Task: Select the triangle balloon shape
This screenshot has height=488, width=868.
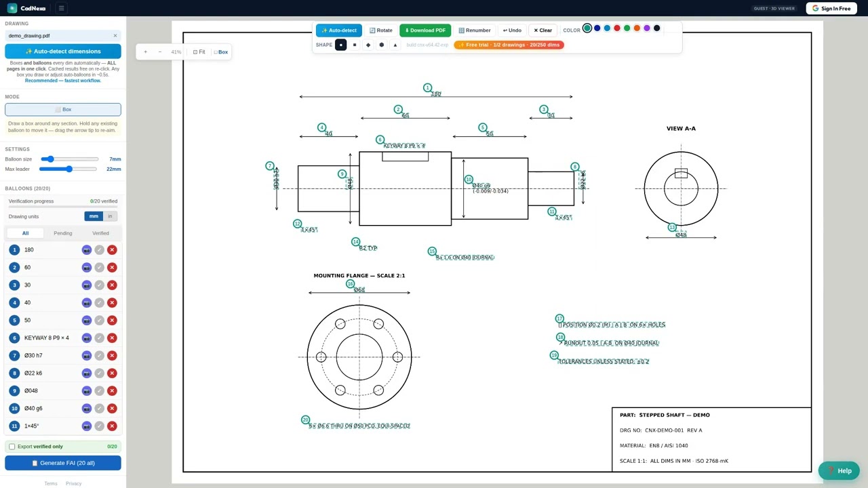Action: [395, 45]
